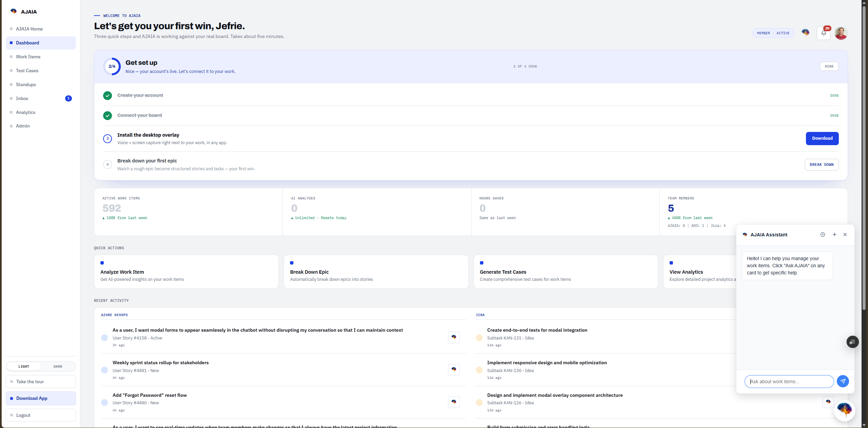Click the Break Down button
This screenshot has height=428, width=868.
pos(822,165)
